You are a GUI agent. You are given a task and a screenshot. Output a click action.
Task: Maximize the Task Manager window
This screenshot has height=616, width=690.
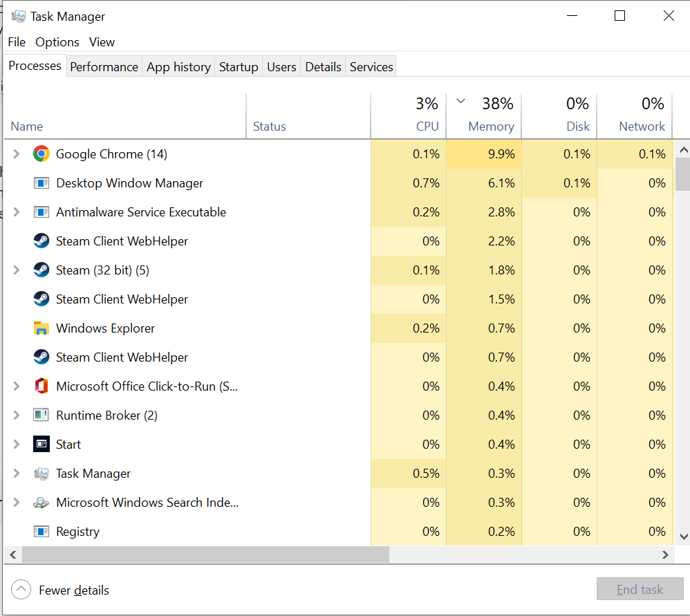pyautogui.click(x=619, y=16)
